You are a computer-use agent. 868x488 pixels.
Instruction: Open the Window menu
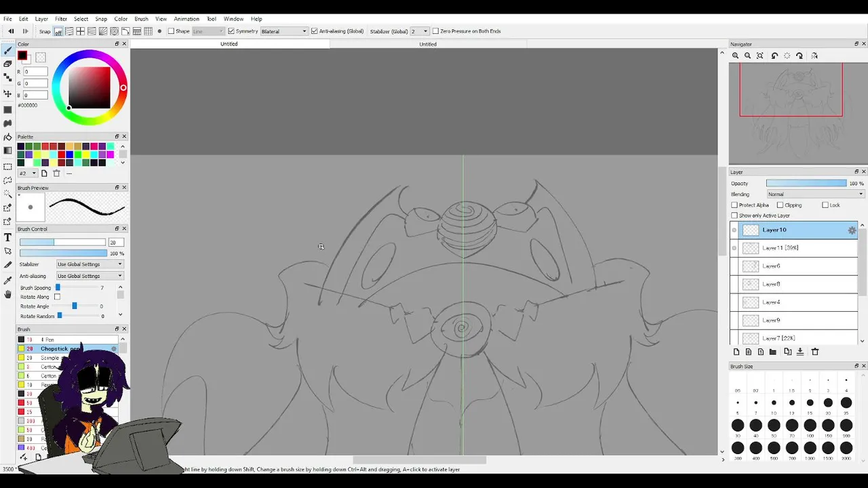(x=233, y=19)
